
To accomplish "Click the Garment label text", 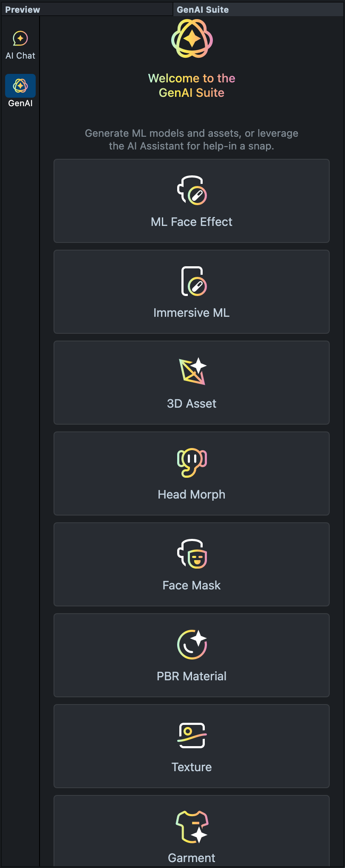I will click(192, 858).
